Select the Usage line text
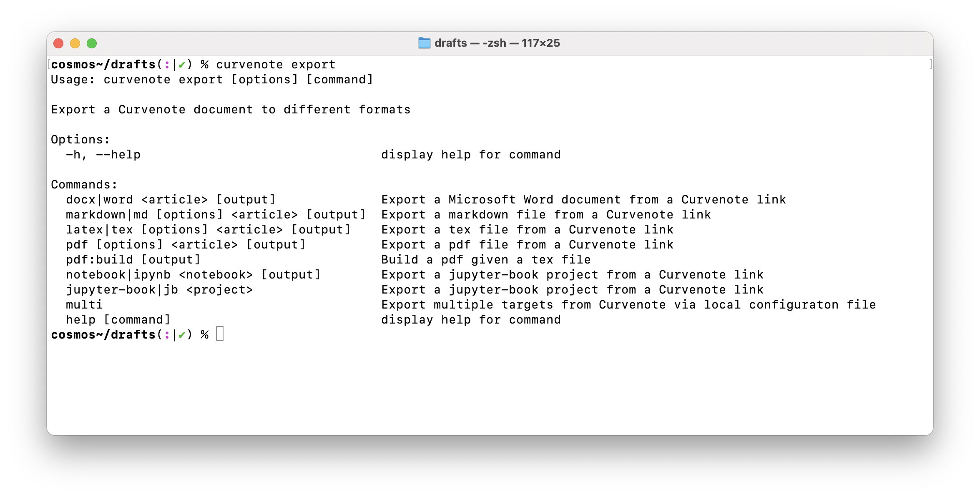Image resolution: width=980 pixels, height=497 pixels. point(212,79)
